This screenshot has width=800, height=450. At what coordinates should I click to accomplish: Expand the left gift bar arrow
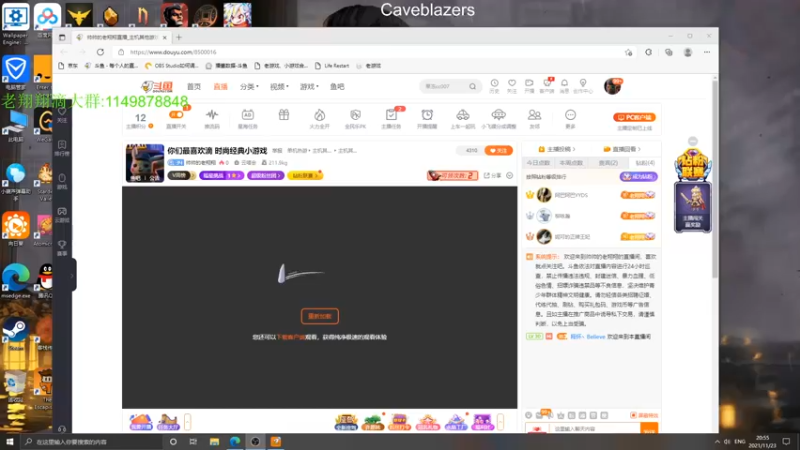click(187, 422)
